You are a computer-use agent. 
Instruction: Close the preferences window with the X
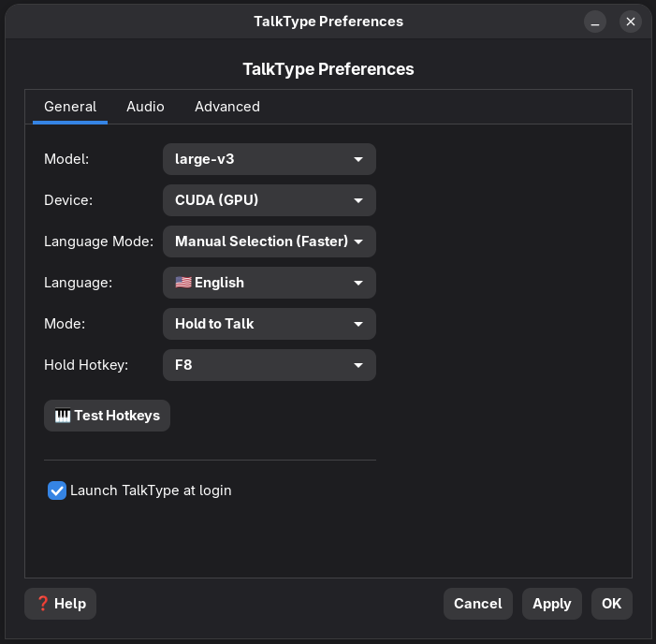631,22
